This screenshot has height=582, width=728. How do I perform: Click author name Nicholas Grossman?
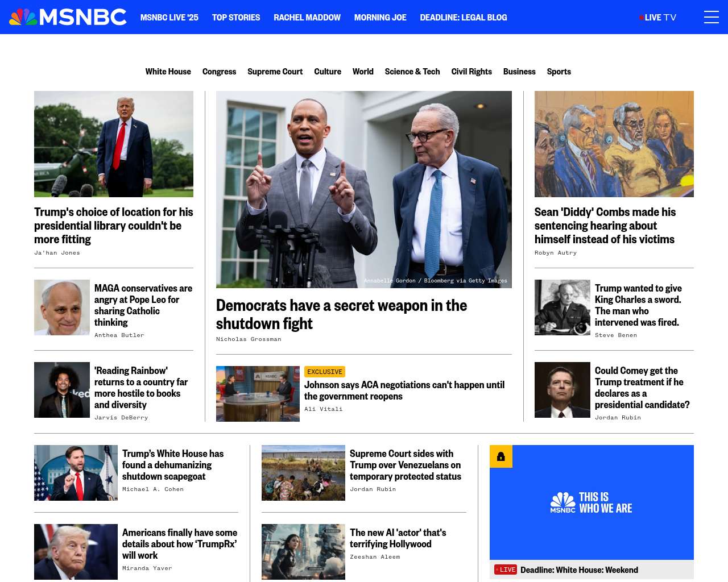point(249,339)
